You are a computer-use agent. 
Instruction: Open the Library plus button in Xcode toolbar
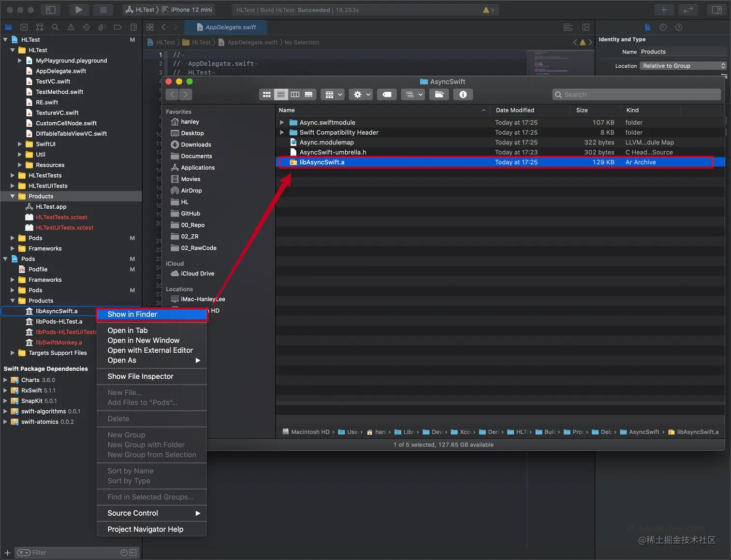(664, 10)
